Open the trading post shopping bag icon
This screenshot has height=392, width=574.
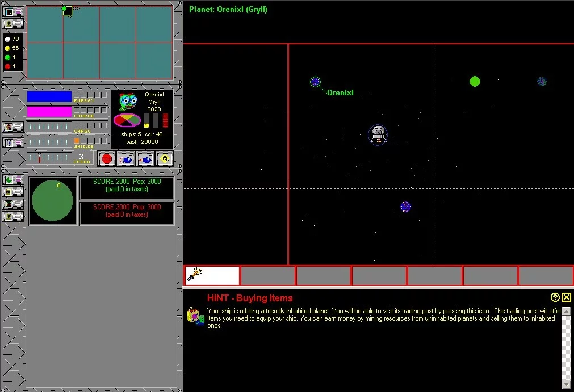click(x=195, y=317)
